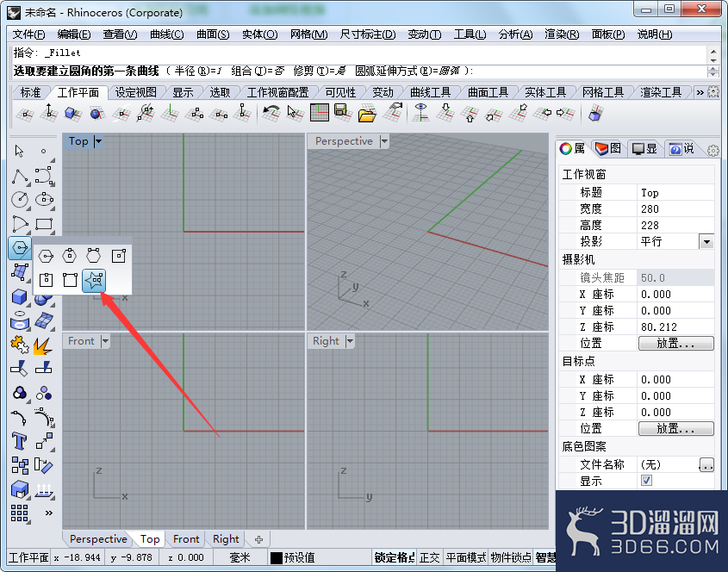Choose the square from center tool in flyout
The height and width of the screenshot is (572, 728).
click(x=119, y=256)
